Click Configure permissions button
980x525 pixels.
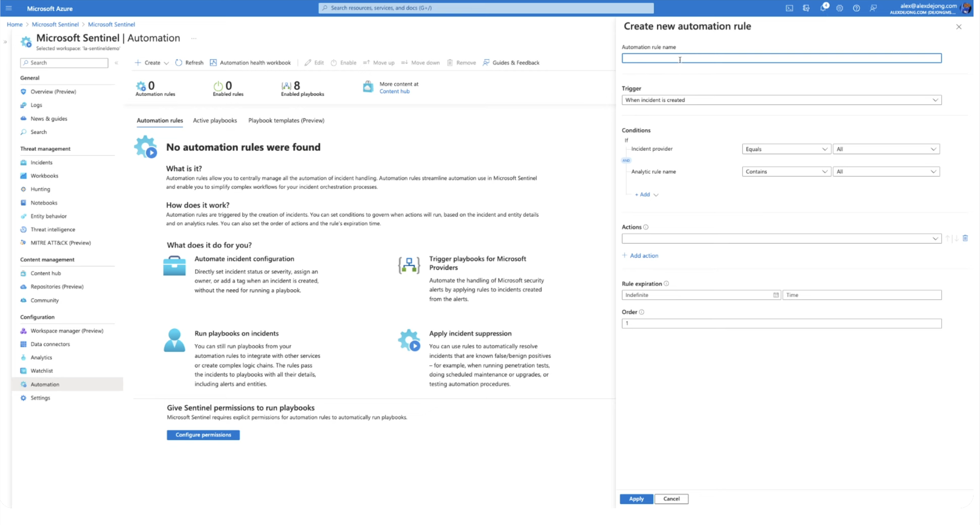[x=203, y=435]
